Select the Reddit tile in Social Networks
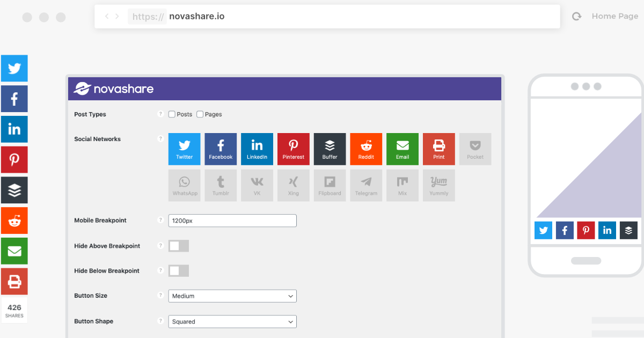The height and width of the screenshot is (338, 644). tap(366, 149)
